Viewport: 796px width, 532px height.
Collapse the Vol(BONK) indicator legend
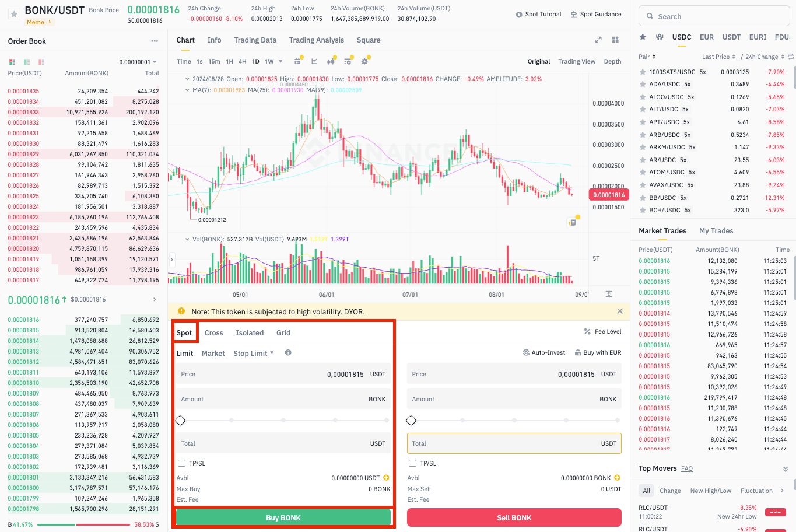tap(187, 239)
